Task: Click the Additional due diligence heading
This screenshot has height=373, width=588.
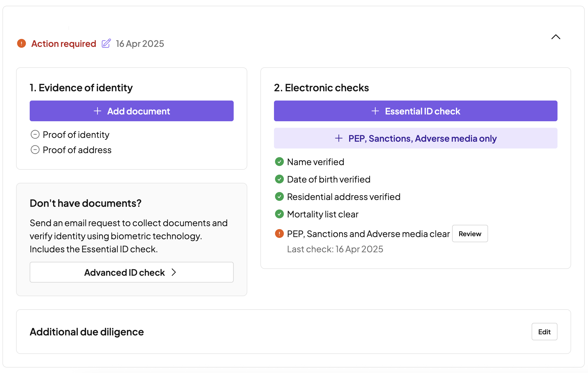Action: coord(87,332)
